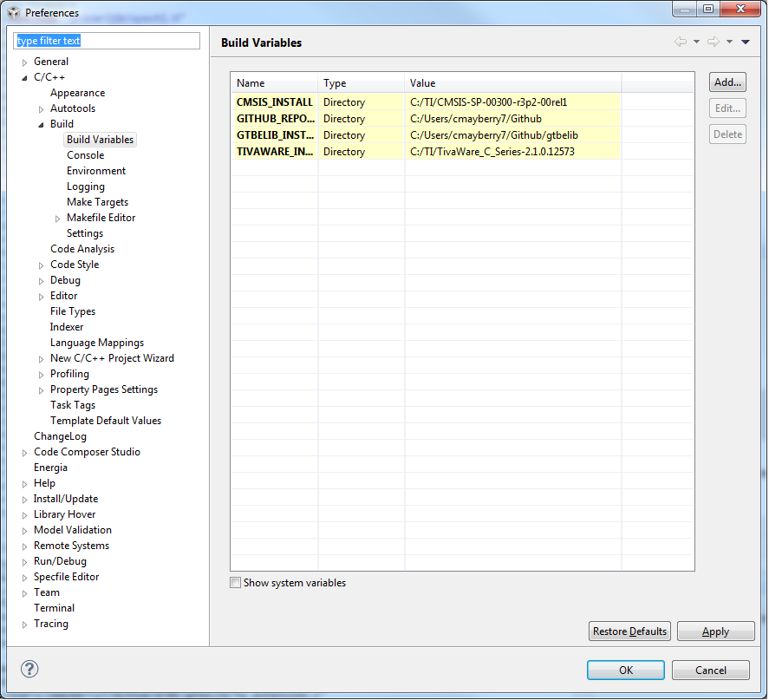Select the GITHUB_REPO... variable row

point(426,119)
